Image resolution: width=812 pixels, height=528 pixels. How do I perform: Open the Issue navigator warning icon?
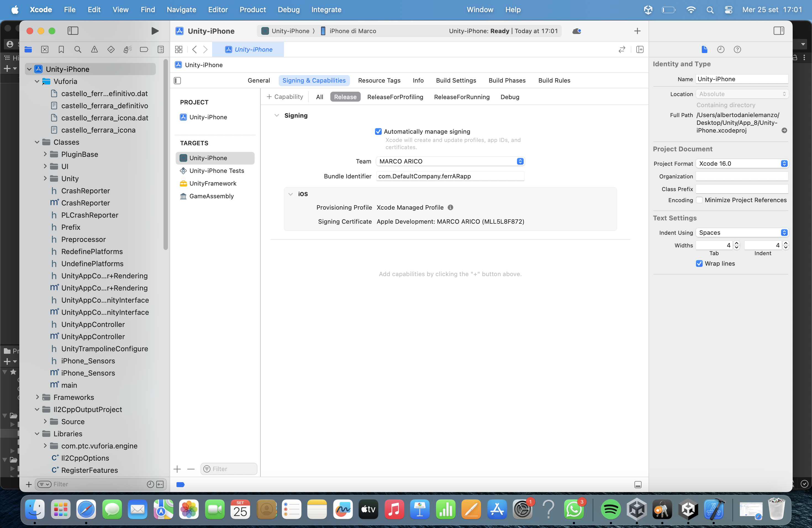coord(94,49)
